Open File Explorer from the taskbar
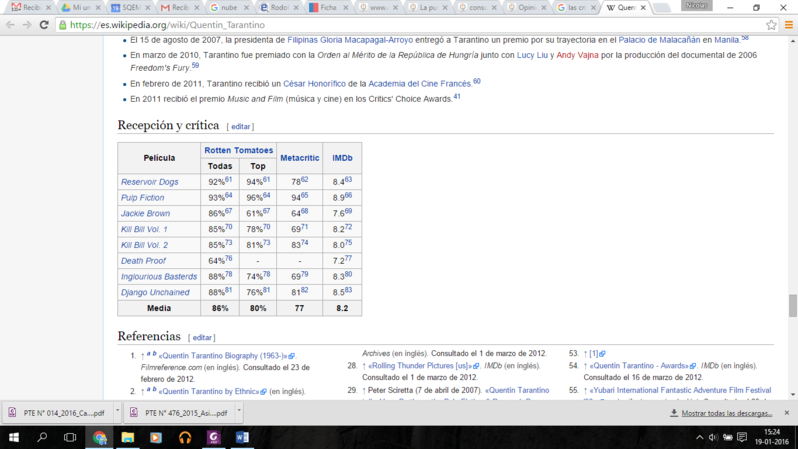The height and width of the screenshot is (449, 798). (x=127, y=437)
